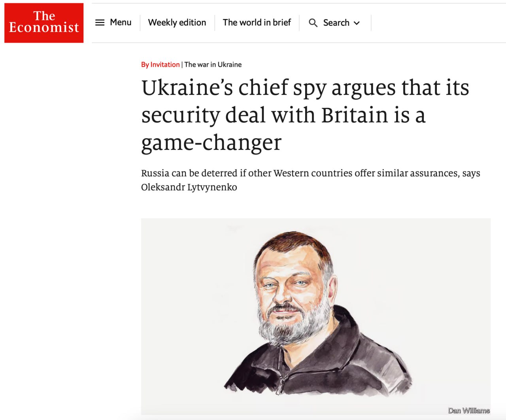Click the Menu label in the header
506x420 pixels.
[x=121, y=23]
